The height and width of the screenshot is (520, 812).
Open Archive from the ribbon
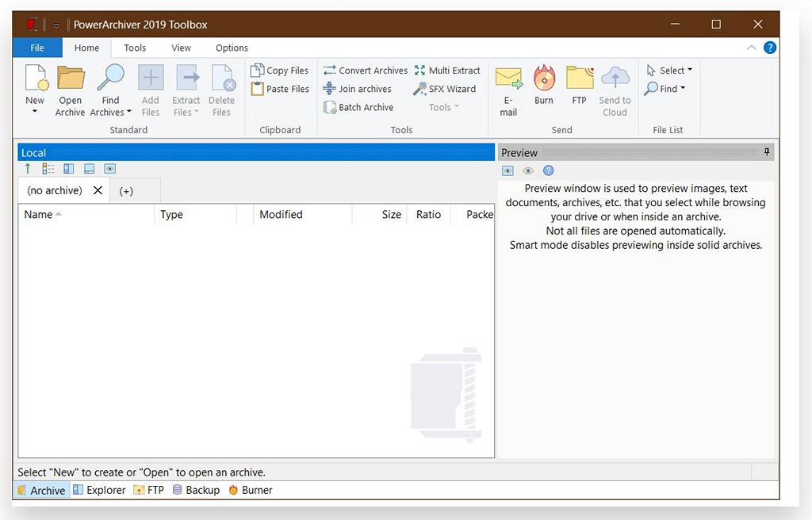(70, 90)
